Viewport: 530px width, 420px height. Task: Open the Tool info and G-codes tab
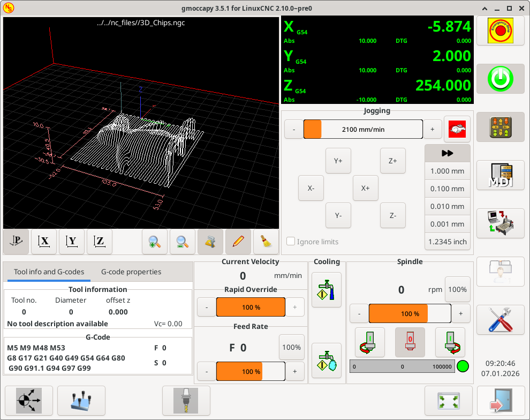(x=48, y=272)
